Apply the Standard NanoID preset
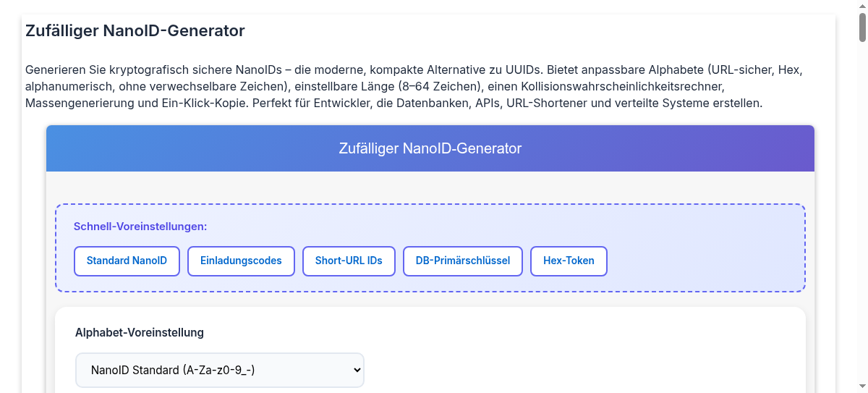This screenshot has width=868, height=393. point(127,261)
